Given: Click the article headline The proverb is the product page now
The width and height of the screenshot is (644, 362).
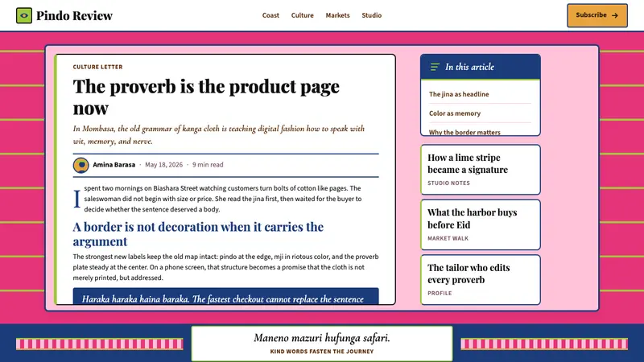Looking at the screenshot, I should click(206, 97).
